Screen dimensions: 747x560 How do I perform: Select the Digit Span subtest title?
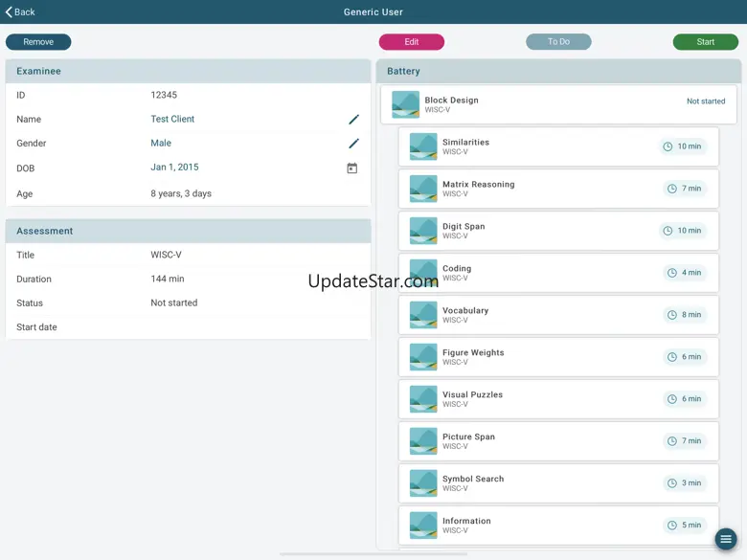[464, 226]
